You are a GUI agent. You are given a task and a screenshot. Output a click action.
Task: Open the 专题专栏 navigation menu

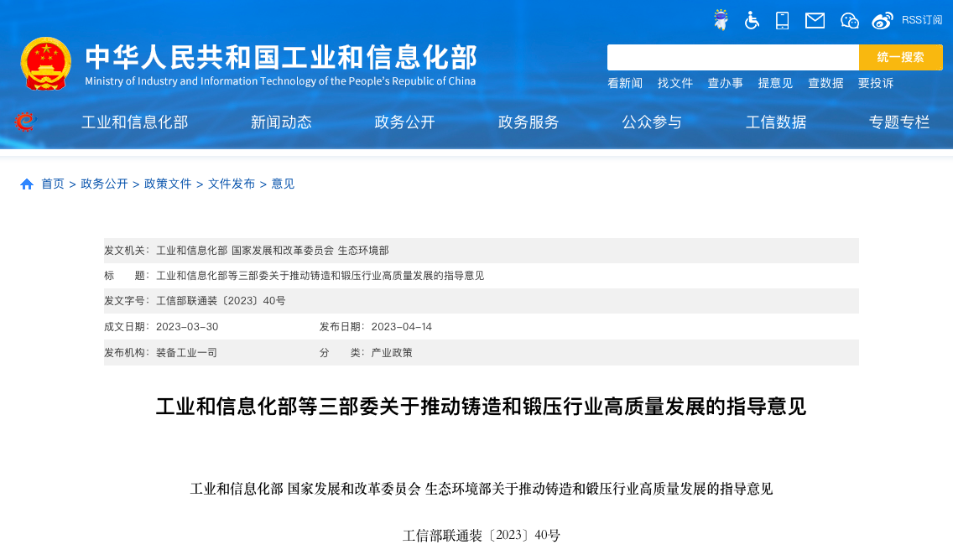tap(899, 122)
